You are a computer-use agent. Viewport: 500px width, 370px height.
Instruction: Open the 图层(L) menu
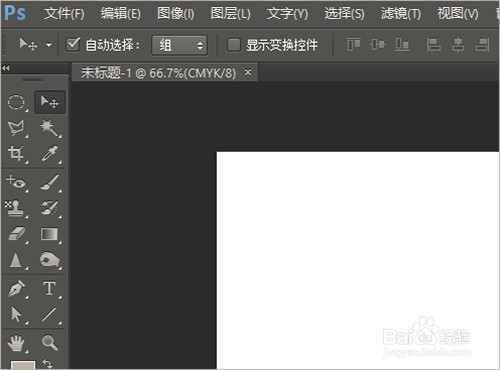coord(230,14)
